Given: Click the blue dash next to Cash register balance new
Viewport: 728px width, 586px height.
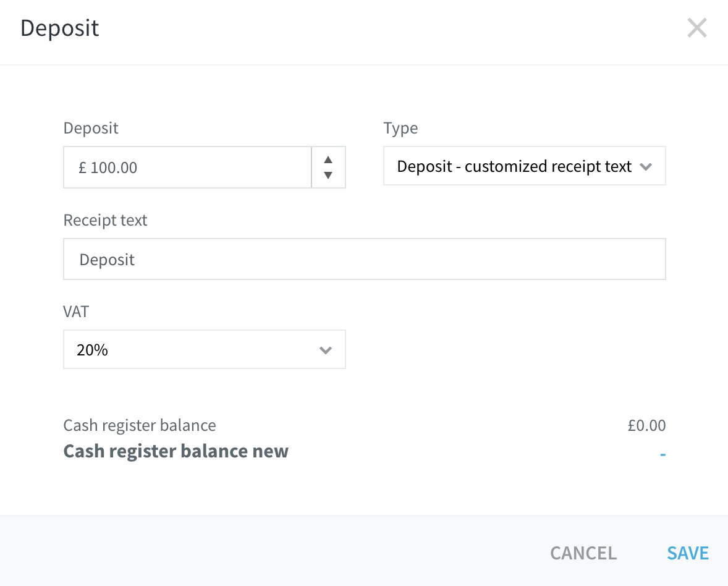Looking at the screenshot, I should [x=662, y=452].
